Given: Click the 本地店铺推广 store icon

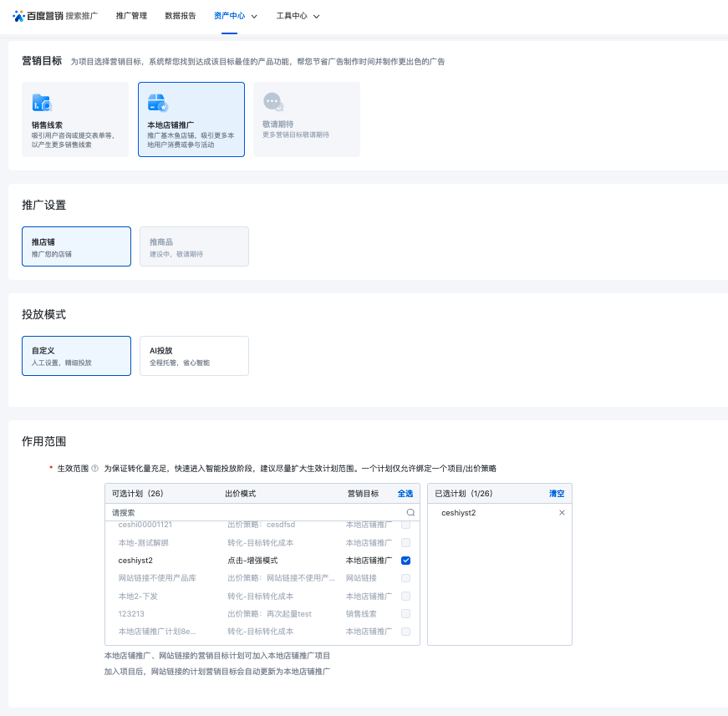Looking at the screenshot, I should pos(158,103).
